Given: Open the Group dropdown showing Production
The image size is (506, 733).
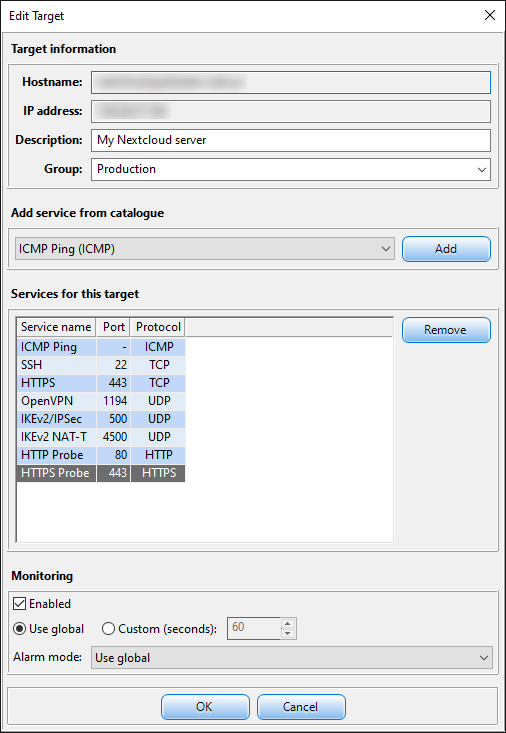Looking at the screenshot, I should point(291,169).
